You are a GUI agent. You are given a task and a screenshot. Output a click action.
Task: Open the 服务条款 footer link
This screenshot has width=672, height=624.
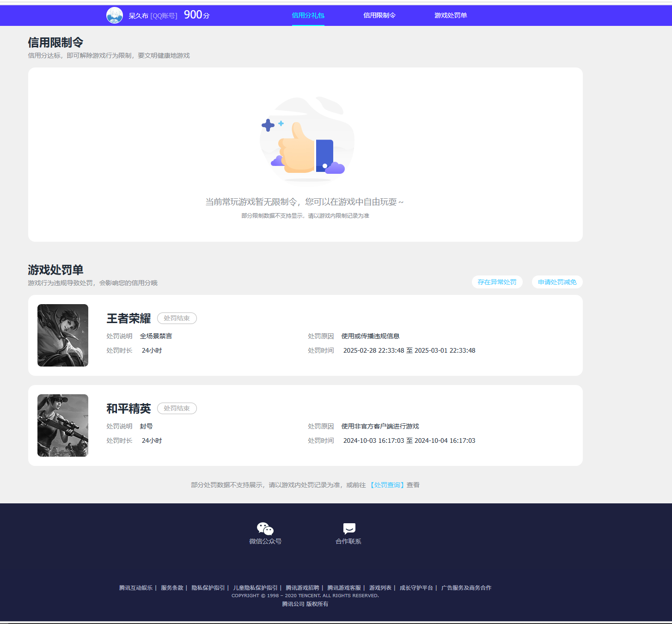pos(172,588)
